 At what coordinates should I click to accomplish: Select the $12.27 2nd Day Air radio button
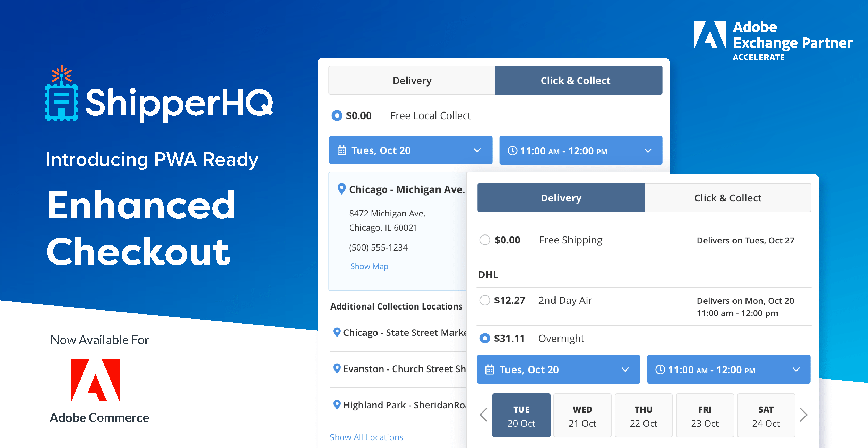pyautogui.click(x=485, y=300)
